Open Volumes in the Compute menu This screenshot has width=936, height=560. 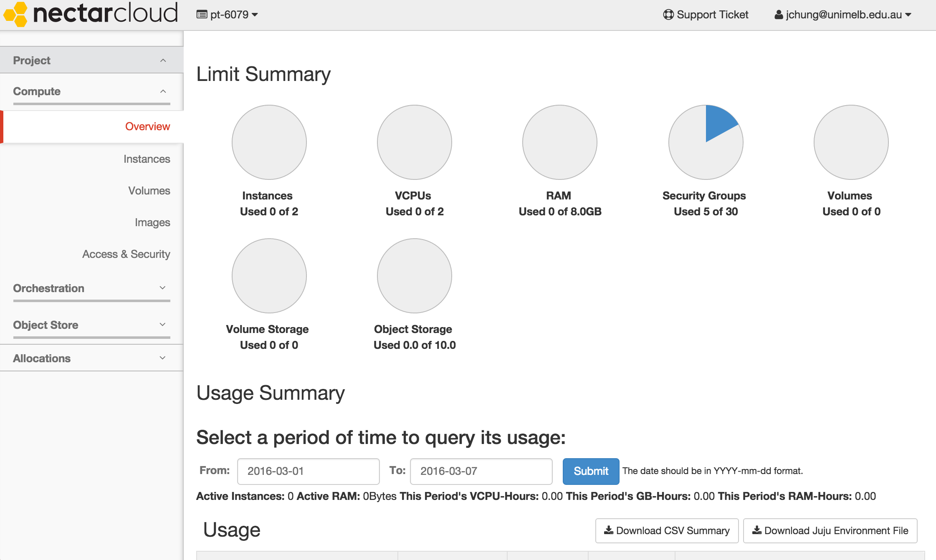pyautogui.click(x=149, y=191)
